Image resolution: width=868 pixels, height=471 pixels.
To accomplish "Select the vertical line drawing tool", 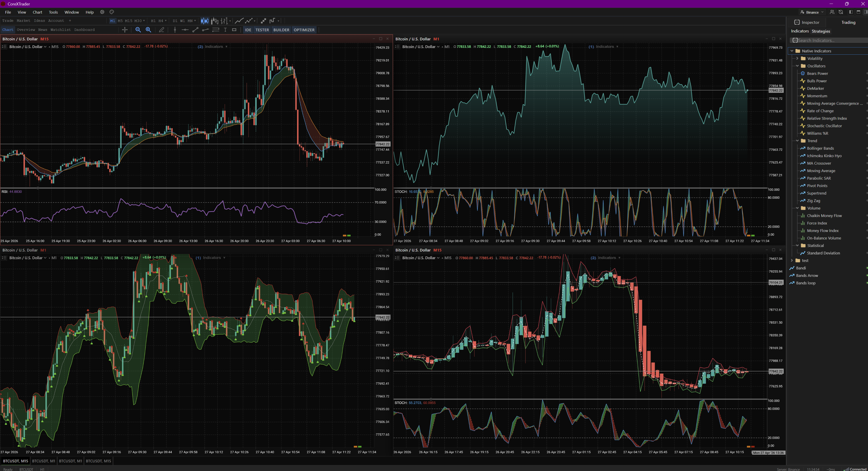I will pos(175,30).
